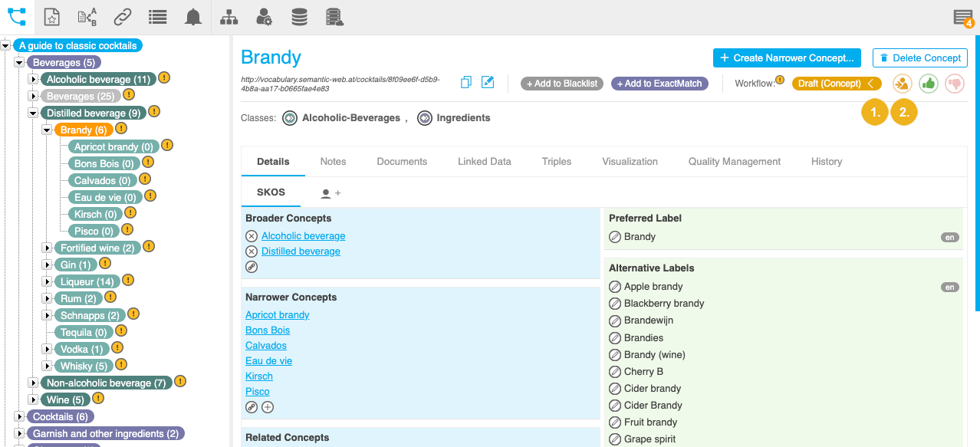The height and width of the screenshot is (447, 980).
Task: Assign a workflow user via the yellow person icon
Action: [902, 83]
